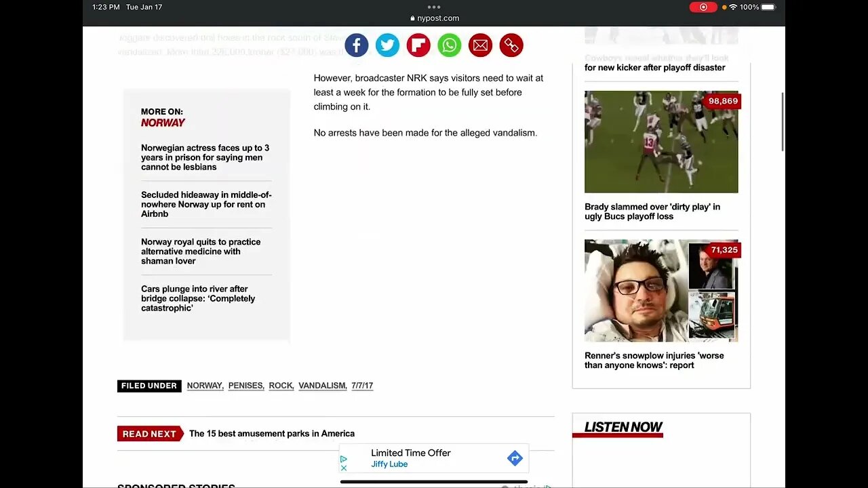The width and height of the screenshot is (868, 488).
Task: Open Norway royal quits story
Action: click(201, 251)
